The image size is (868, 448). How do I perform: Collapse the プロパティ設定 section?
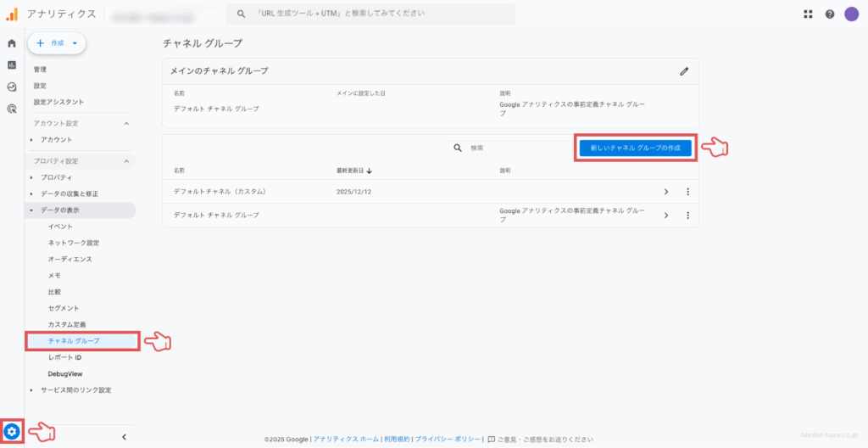pos(126,161)
